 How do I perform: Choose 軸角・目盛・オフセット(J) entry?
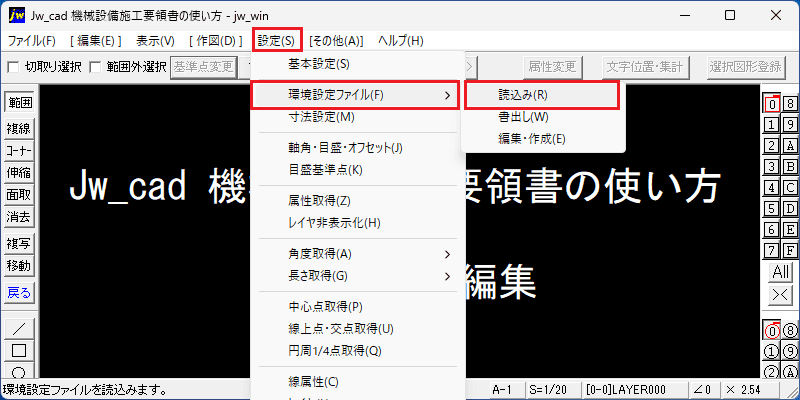click(358, 148)
